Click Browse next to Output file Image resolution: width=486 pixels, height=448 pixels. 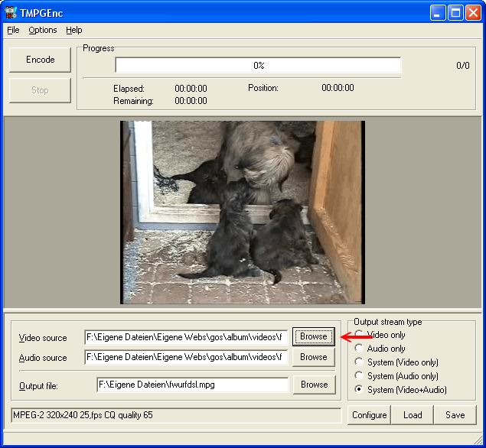313,385
